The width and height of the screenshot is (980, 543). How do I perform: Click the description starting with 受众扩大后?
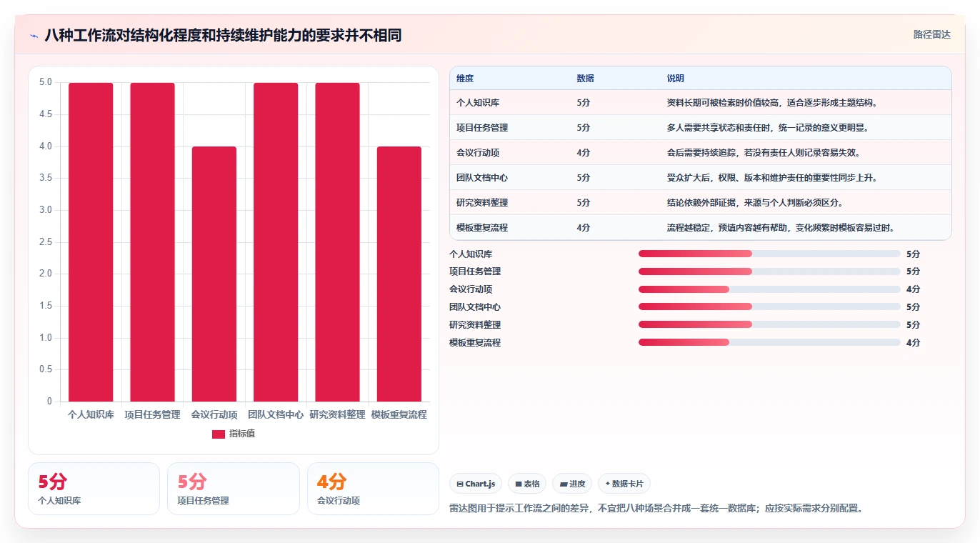pyautogui.click(x=771, y=178)
